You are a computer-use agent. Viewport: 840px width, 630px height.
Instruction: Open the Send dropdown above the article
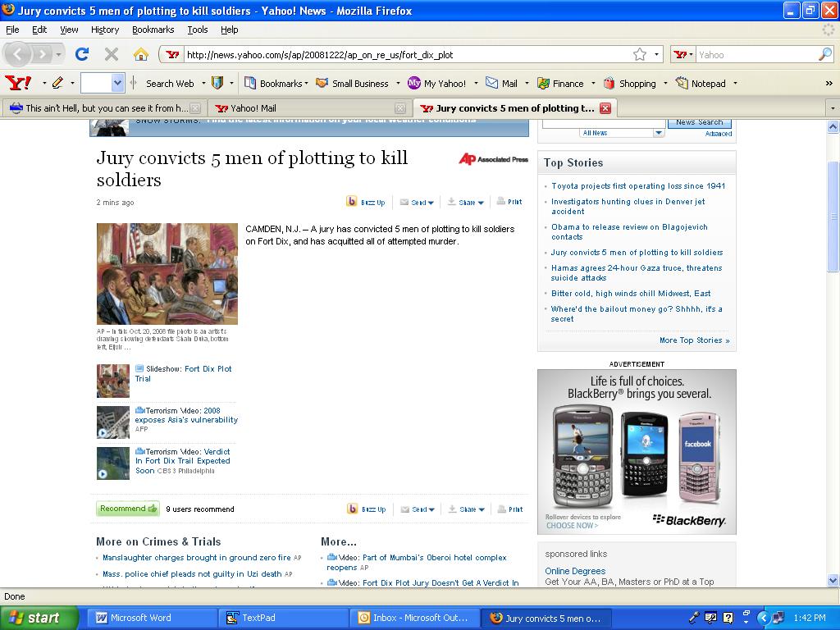coord(418,202)
